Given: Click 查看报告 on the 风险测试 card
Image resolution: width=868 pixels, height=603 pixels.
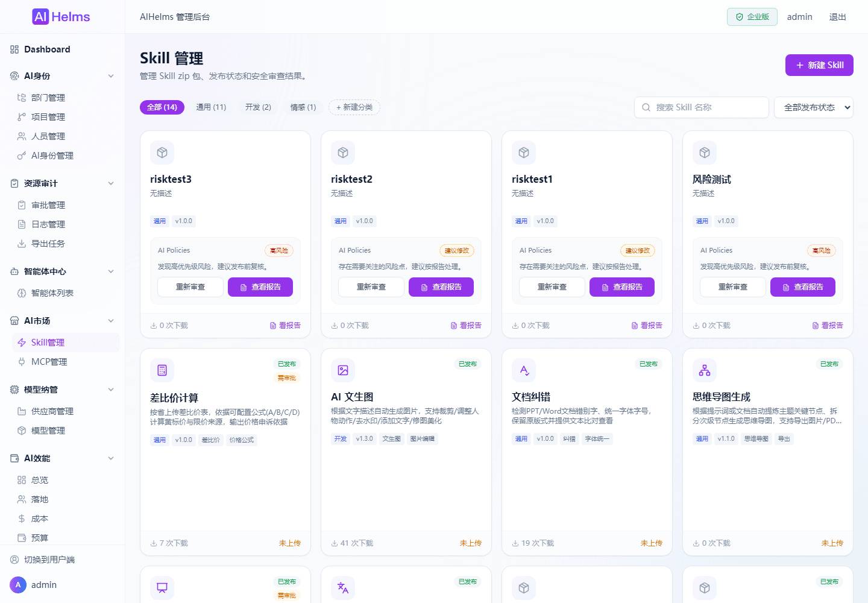Looking at the screenshot, I should [x=803, y=287].
